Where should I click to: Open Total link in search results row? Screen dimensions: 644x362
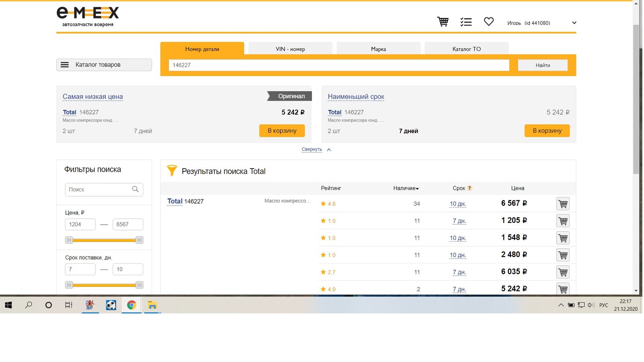(175, 201)
